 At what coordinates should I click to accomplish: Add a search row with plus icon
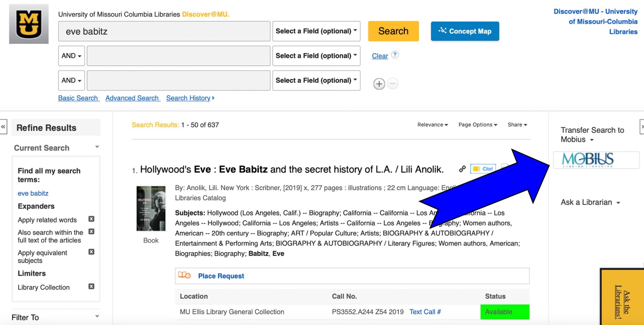point(379,84)
